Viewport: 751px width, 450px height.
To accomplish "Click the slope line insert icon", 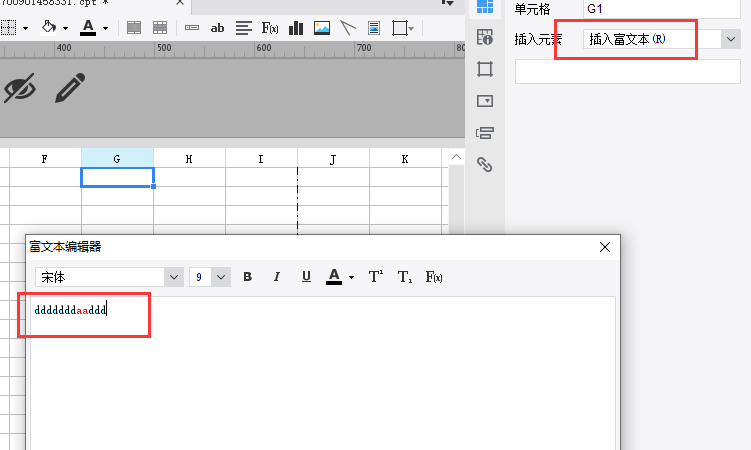I will [x=348, y=28].
